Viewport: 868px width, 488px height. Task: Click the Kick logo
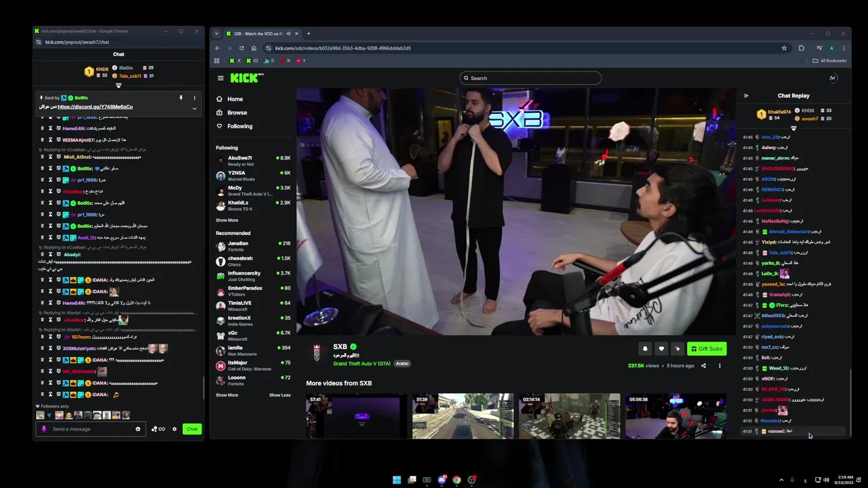245,78
